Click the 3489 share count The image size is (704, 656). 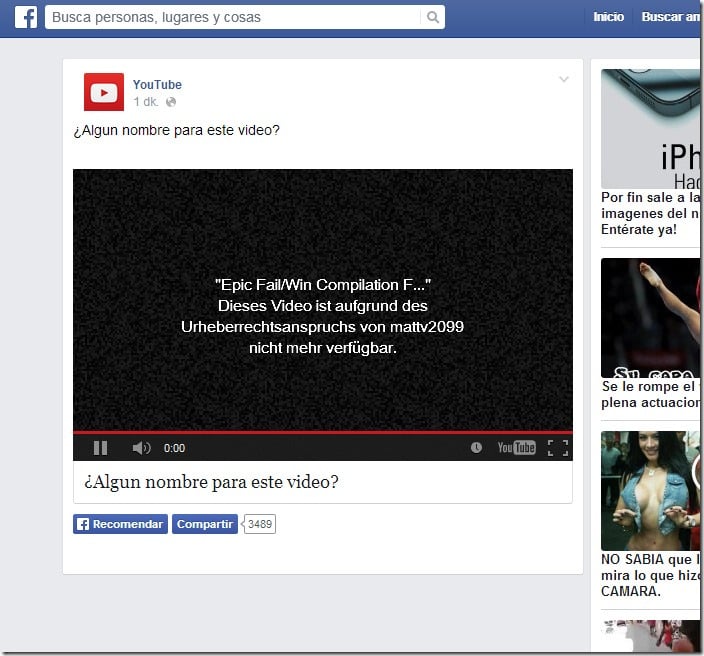pos(260,524)
